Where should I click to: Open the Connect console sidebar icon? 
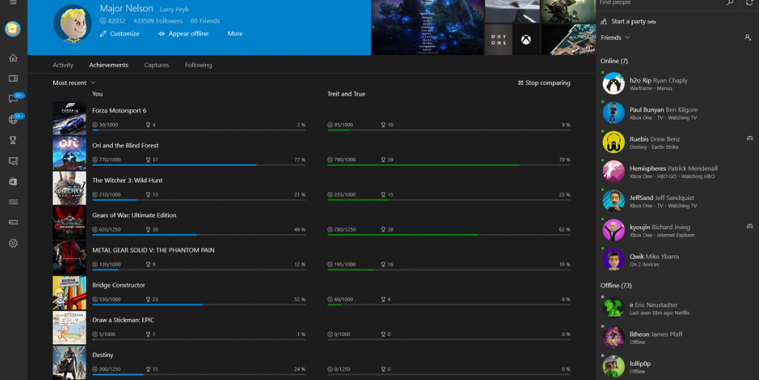(13, 222)
